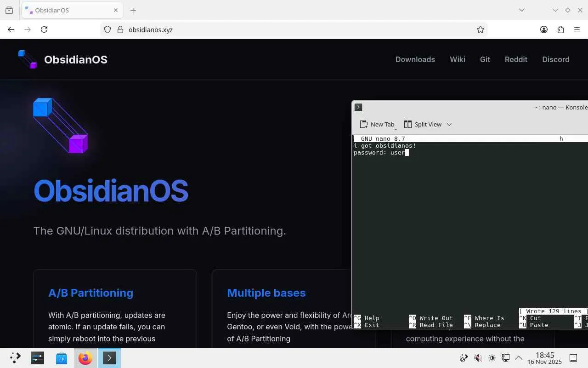
Task: Reload the obsidianos.xyz page
Action: point(44,29)
